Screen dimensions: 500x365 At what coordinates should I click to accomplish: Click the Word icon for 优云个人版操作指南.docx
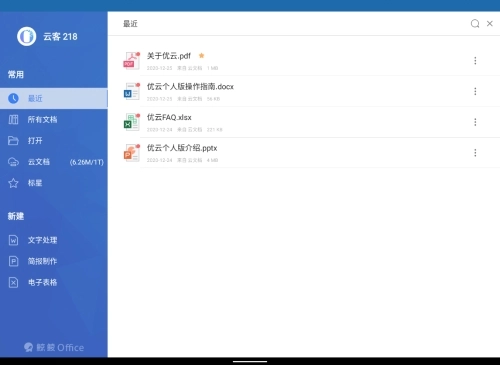[x=132, y=91]
